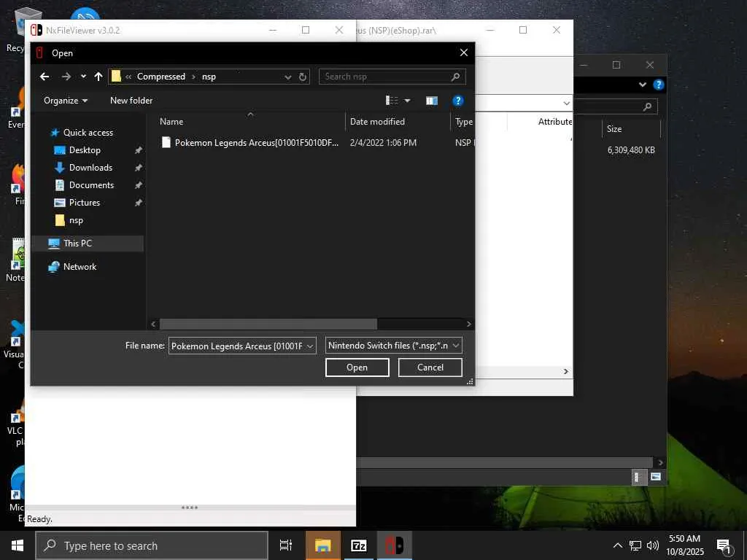Click pin icon next to Pictures
Image resolution: width=747 pixels, height=560 pixels.
coord(138,203)
